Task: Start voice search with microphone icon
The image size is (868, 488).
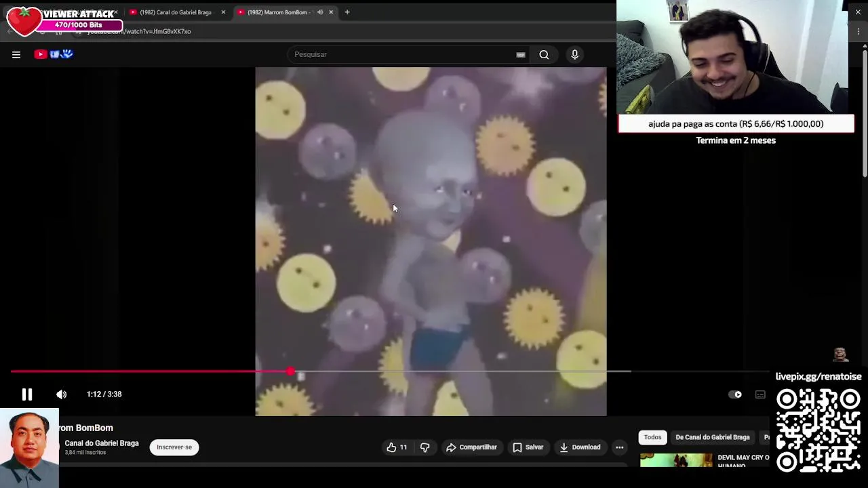Action: [x=574, y=54]
